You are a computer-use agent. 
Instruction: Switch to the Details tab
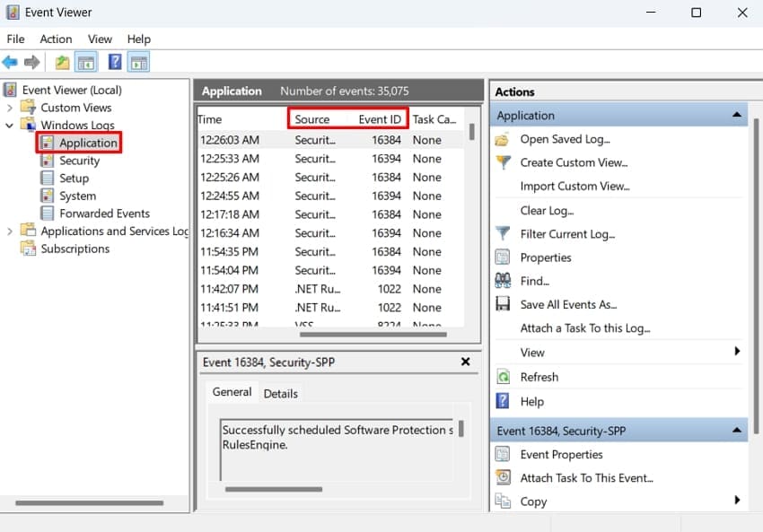[280, 394]
